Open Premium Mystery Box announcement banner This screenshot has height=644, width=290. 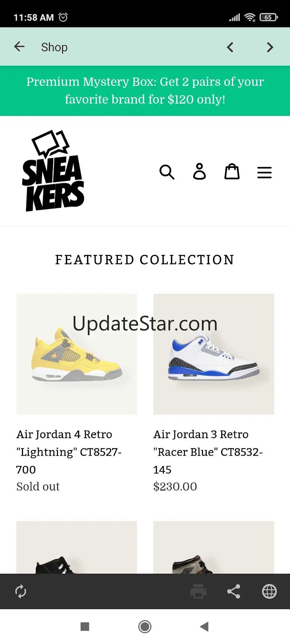click(x=145, y=91)
